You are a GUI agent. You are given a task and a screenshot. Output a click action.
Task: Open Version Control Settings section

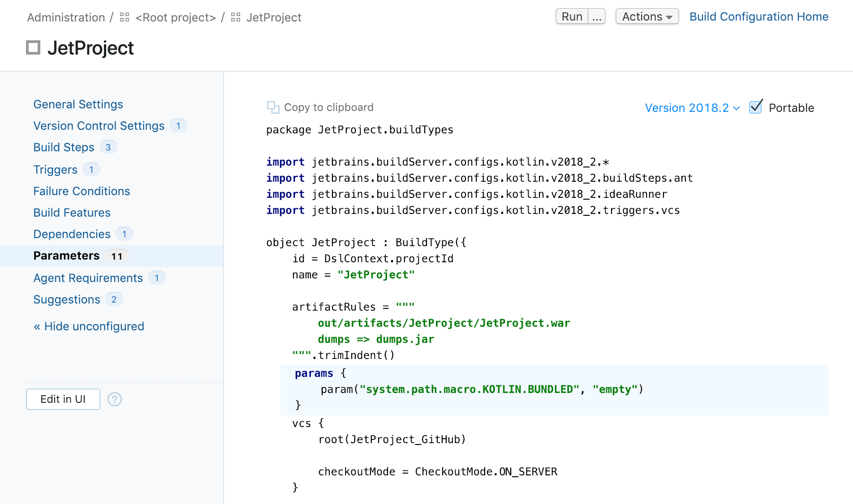(x=99, y=126)
